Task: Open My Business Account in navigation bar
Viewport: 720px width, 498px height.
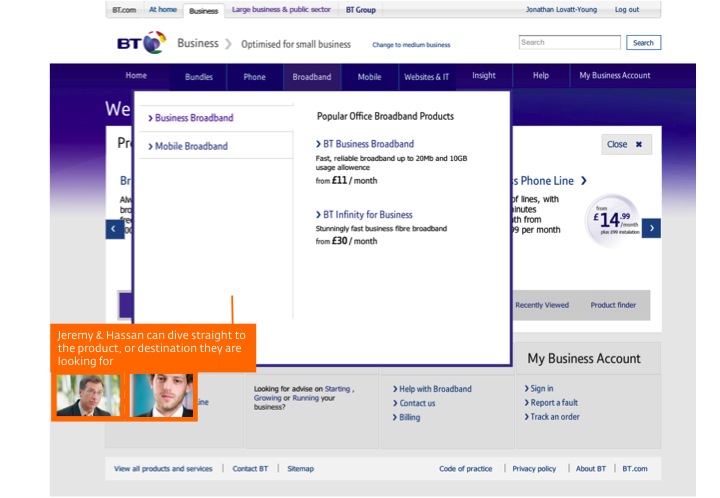Action: pos(615,76)
